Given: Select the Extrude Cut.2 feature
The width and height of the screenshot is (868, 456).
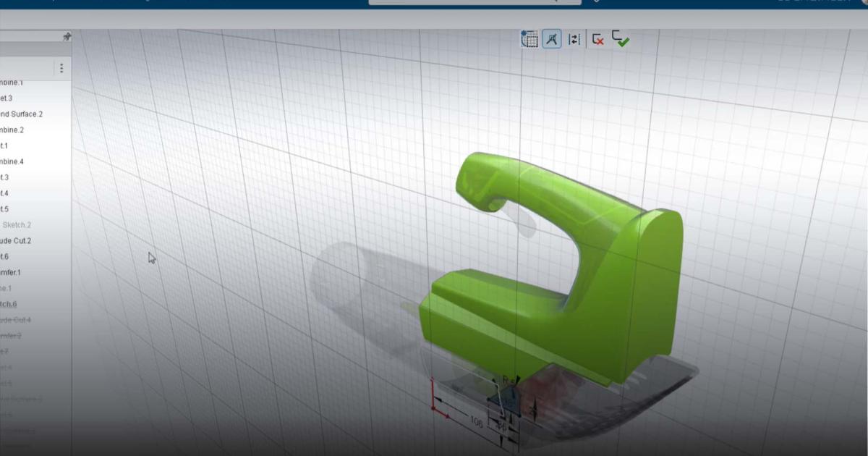Looking at the screenshot, I should pos(17,240).
